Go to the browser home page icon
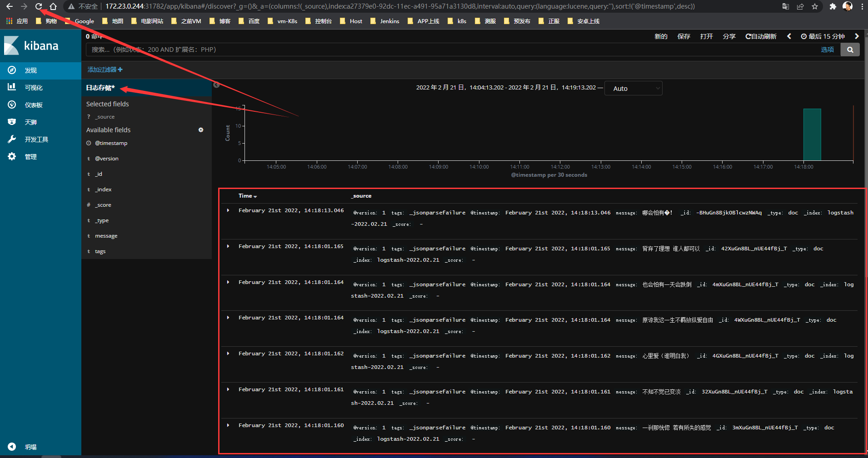This screenshot has height=458, width=868. pos(53,6)
